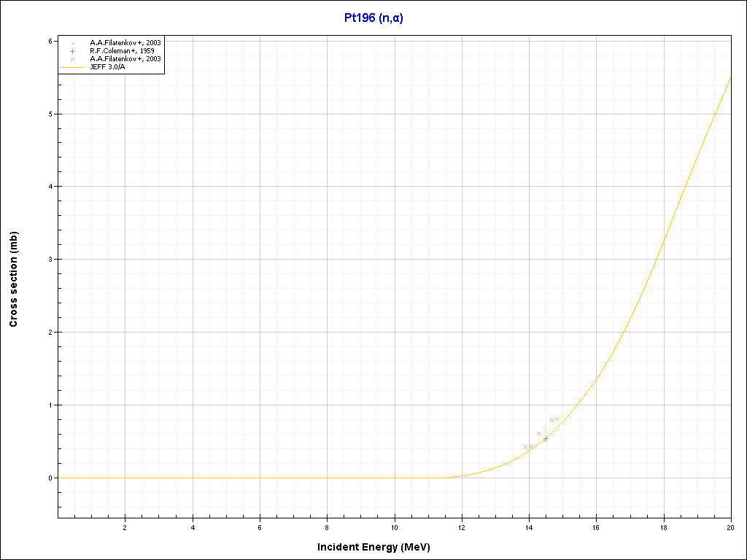Click last A.A.Filatenkov+, 2003 legend label
Screen dimensions: 747x560
tap(125, 59)
